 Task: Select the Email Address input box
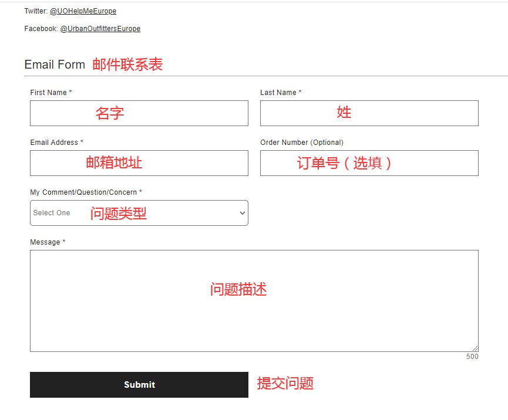(139, 163)
